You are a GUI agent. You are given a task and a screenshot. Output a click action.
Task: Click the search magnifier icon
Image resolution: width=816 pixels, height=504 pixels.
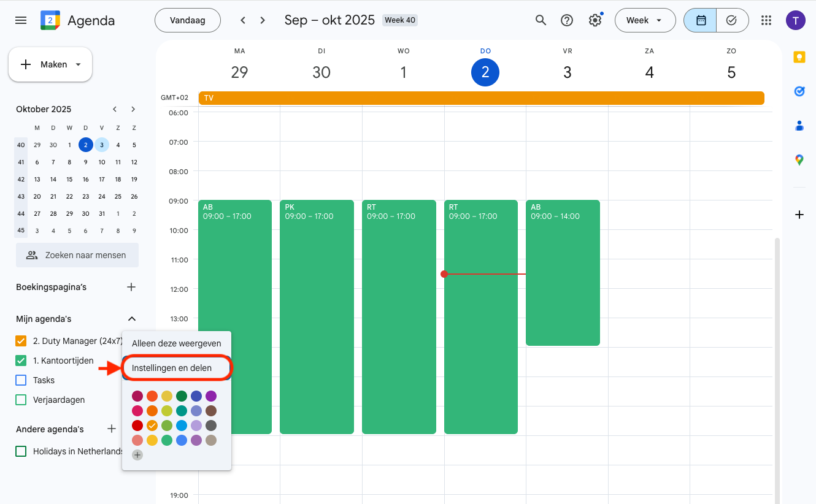541,20
